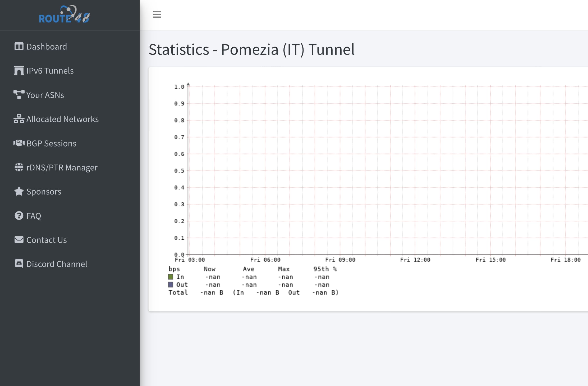Click the Allocated Networks network icon

coord(19,119)
